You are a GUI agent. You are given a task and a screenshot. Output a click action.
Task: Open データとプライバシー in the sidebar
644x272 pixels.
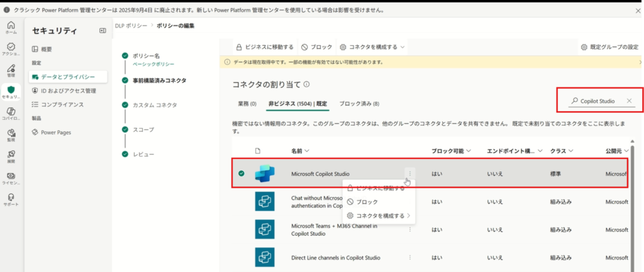coord(69,76)
